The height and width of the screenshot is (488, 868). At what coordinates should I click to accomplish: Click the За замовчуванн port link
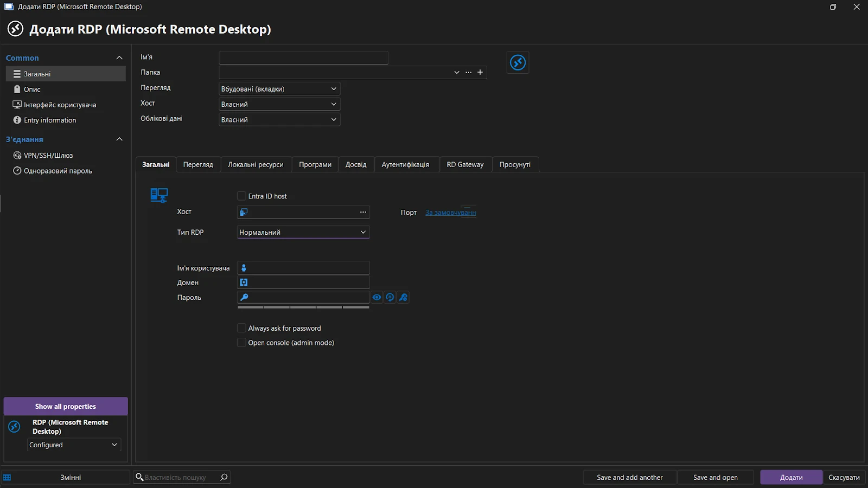pos(450,213)
